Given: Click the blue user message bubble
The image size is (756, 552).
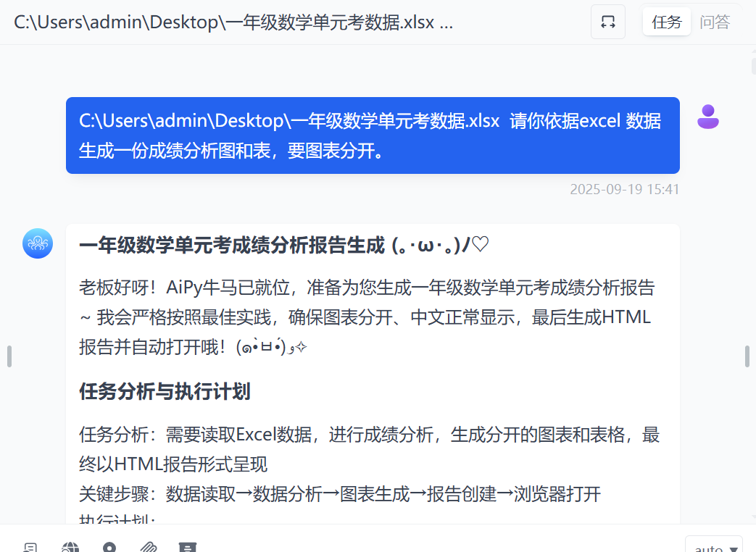Looking at the screenshot, I should [373, 135].
